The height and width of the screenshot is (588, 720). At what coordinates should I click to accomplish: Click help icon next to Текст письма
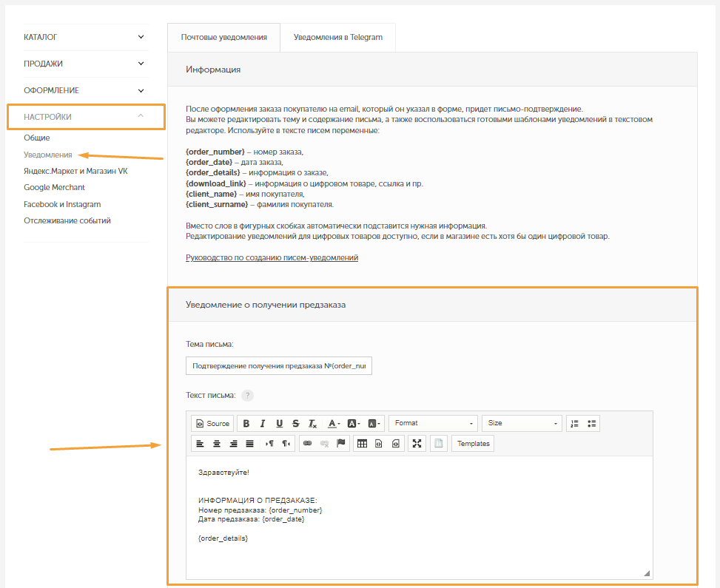(247, 395)
